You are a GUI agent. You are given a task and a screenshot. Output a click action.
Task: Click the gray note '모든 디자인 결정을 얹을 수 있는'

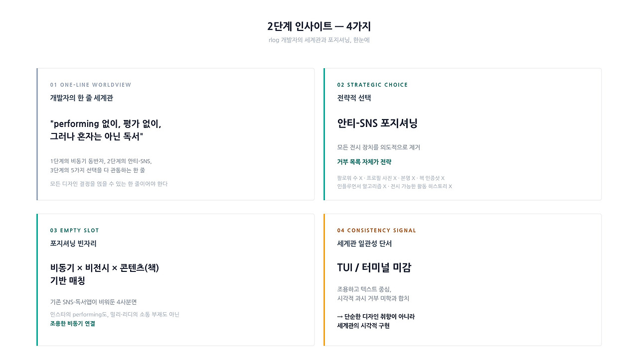(109, 184)
